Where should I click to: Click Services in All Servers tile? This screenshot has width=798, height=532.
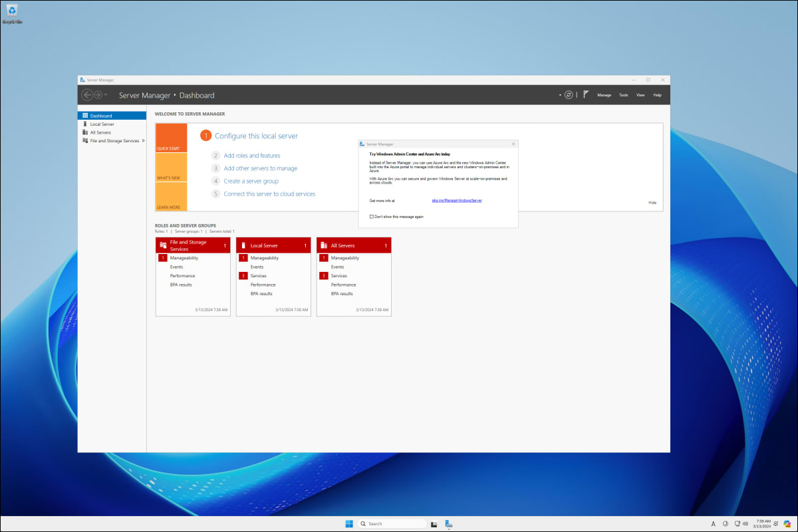tap(339, 276)
